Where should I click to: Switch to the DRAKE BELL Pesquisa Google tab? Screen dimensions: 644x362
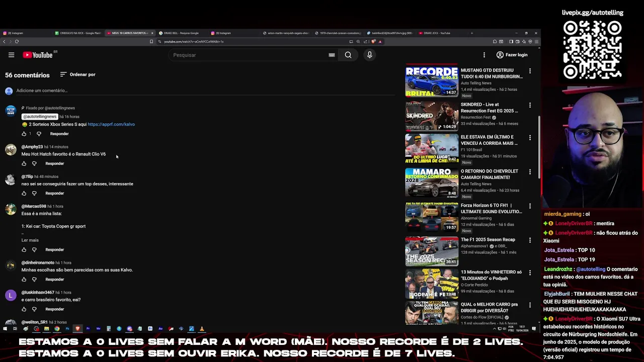(x=182, y=33)
